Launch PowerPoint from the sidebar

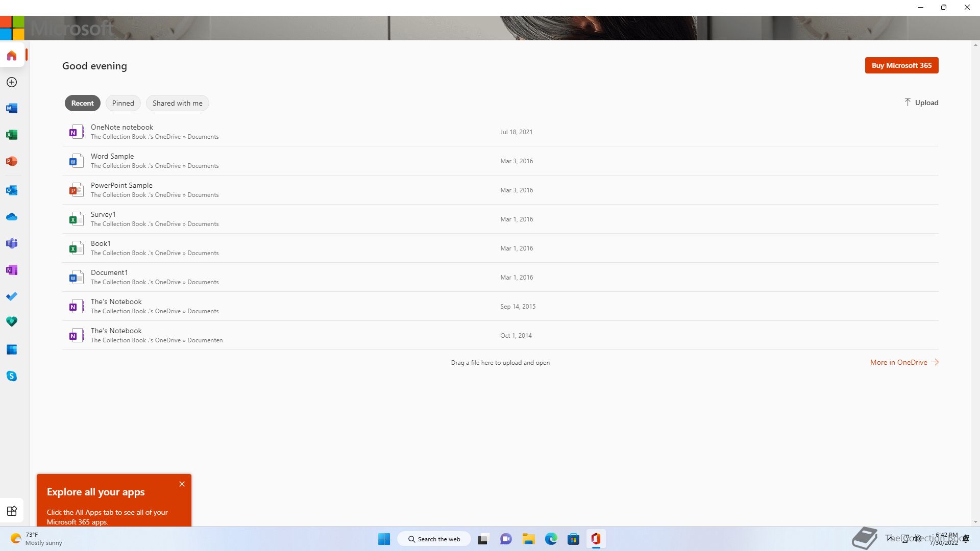(12, 161)
